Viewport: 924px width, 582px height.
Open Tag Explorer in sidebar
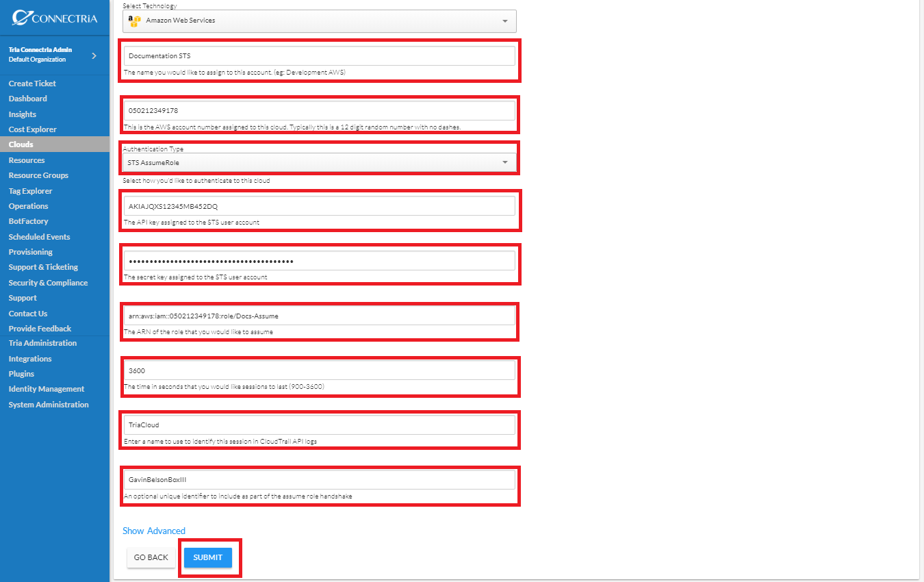point(30,191)
